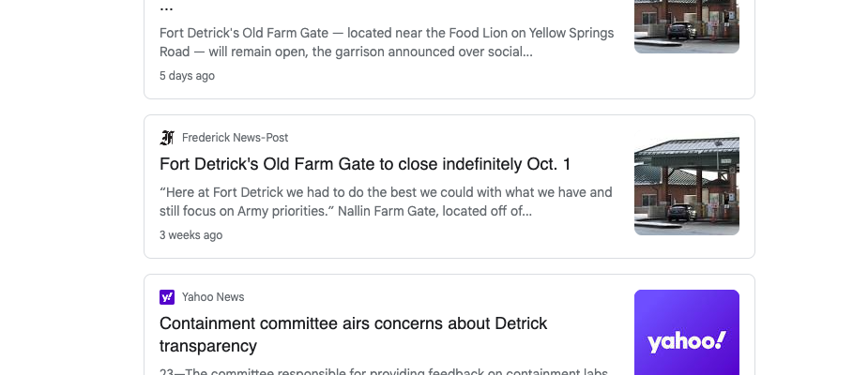Click the Frederick News-Post favicon icon
This screenshot has width=868, height=375.
click(167, 138)
